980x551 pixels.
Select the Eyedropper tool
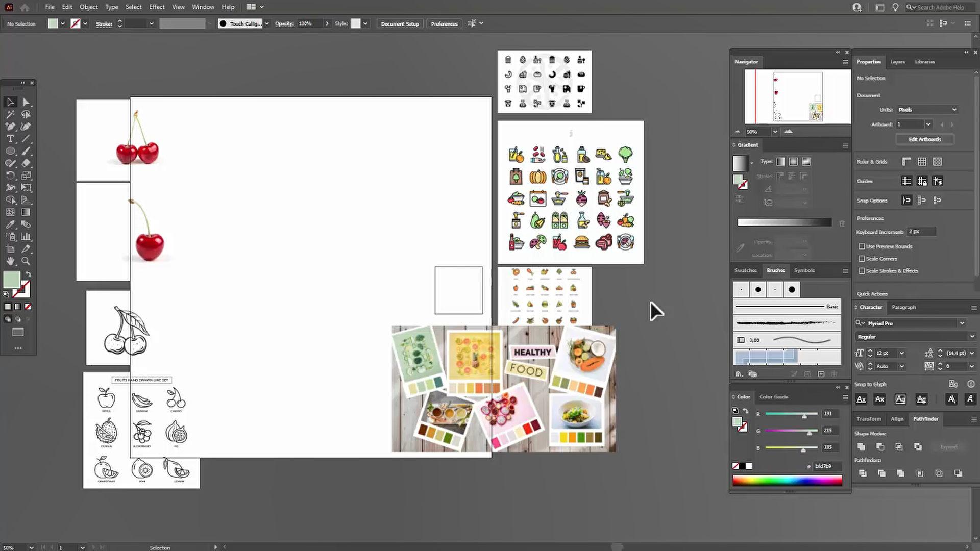(10, 224)
